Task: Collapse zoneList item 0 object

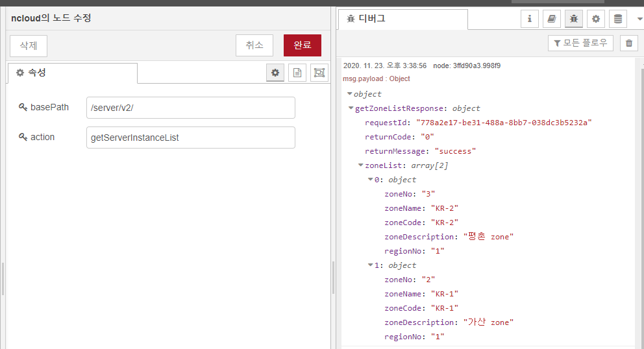Action: 370,180
